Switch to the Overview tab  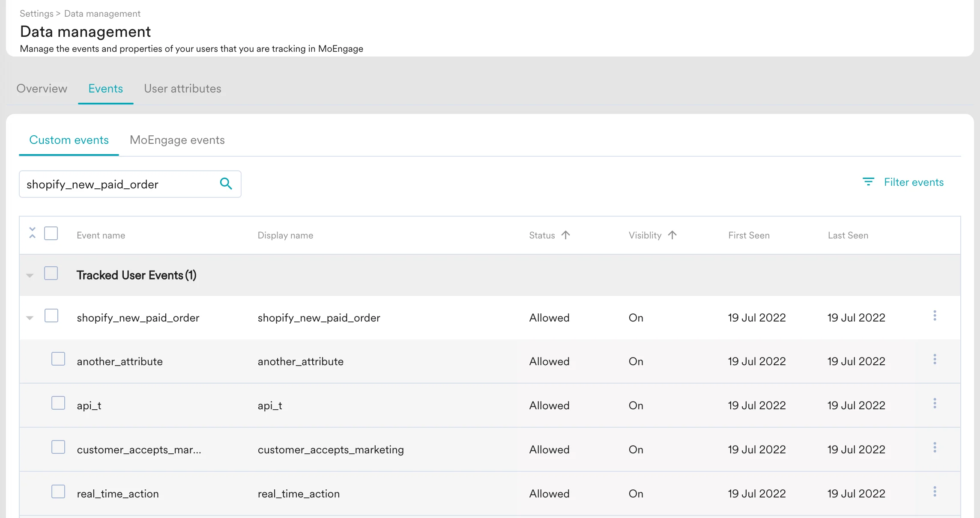[x=42, y=89]
